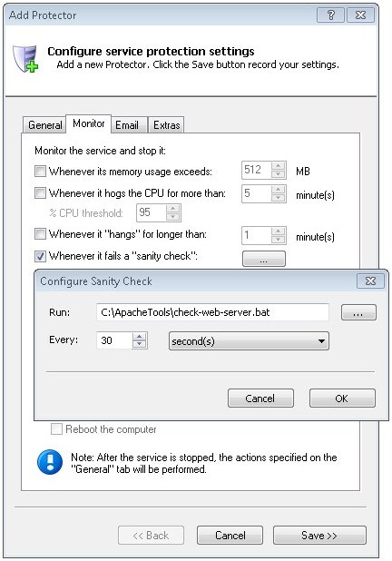Click Cancel in Sanity Check dialog
The image size is (392, 561).
click(x=260, y=399)
